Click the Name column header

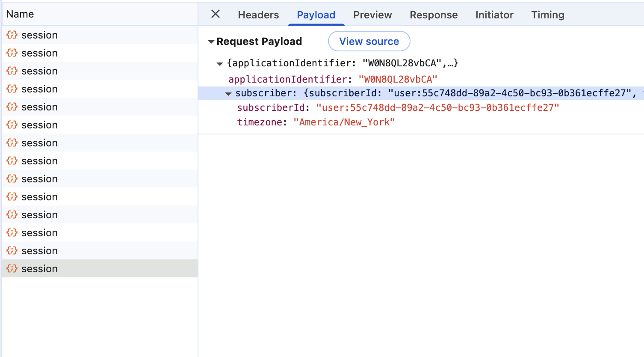click(20, 14)
